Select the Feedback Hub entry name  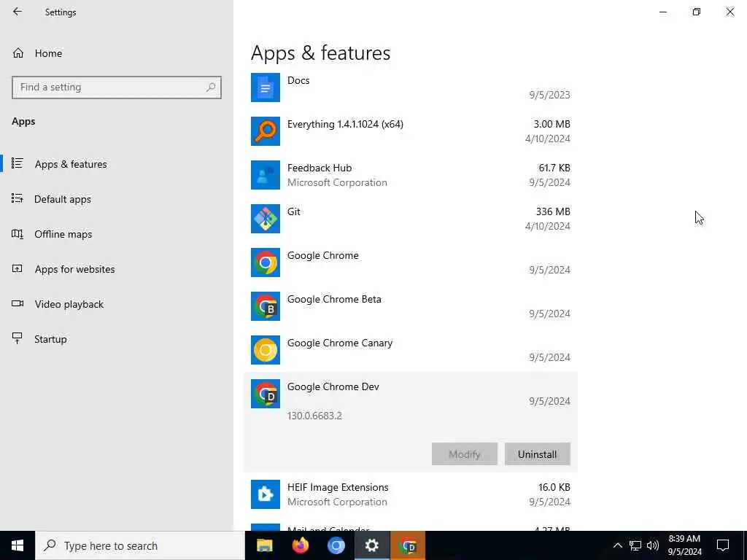click(320, 168)
